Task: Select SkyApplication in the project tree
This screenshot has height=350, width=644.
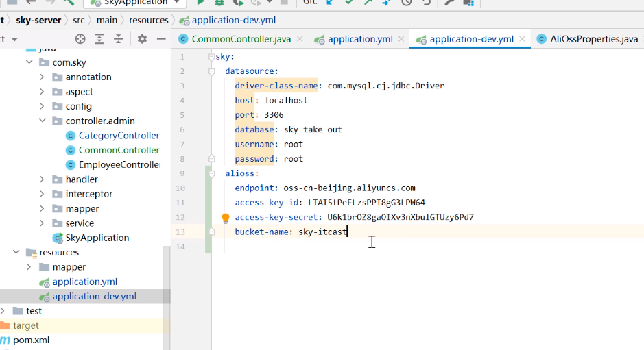Action: click(97, 238)
